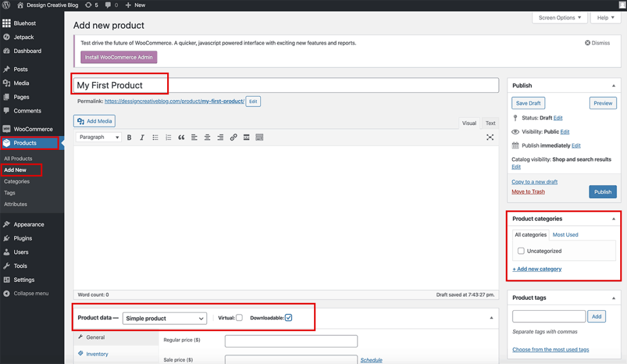Switch to the Text editor tab
The width and height of the screenshot is (627, 364).
tap(490, 123)
